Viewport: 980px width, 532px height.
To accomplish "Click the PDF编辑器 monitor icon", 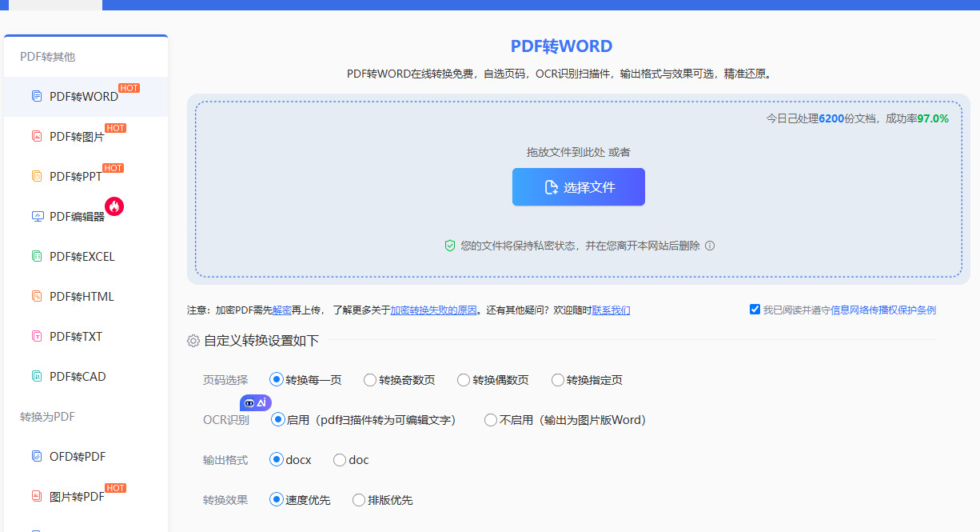I will click(x=37, y=217).
